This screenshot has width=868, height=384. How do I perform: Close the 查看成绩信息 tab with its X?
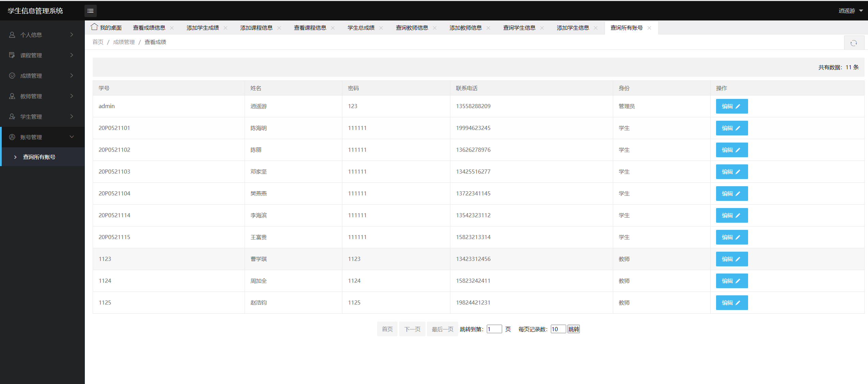pos(172,28)
